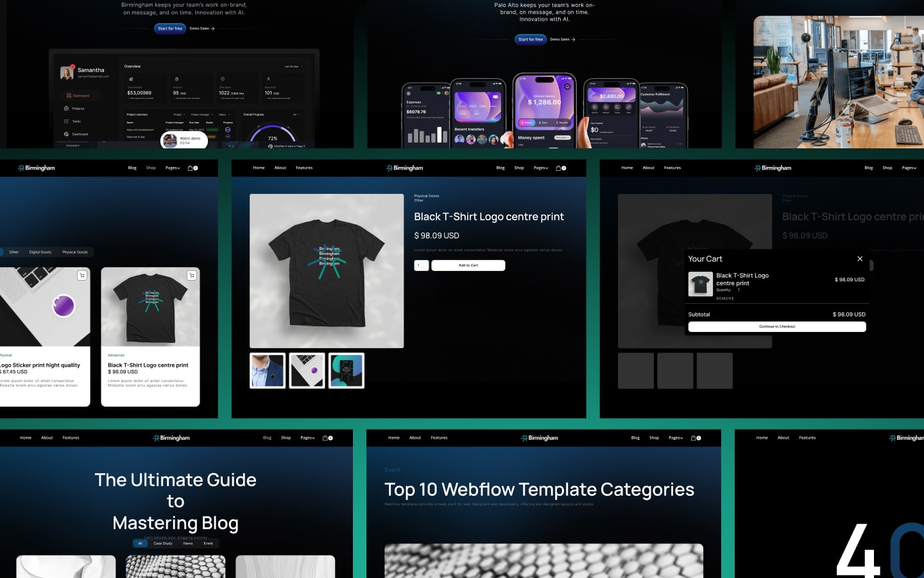Viewport: 924px width, 578px height.
Task: Open Blog on the Top 10 Webflow post page header
Action: (635, 438)
